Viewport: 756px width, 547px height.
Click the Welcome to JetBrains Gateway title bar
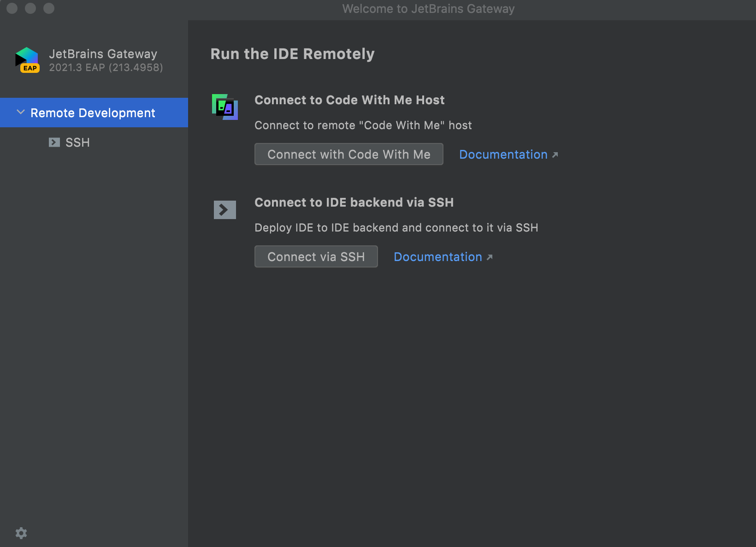tap(428, 9)
